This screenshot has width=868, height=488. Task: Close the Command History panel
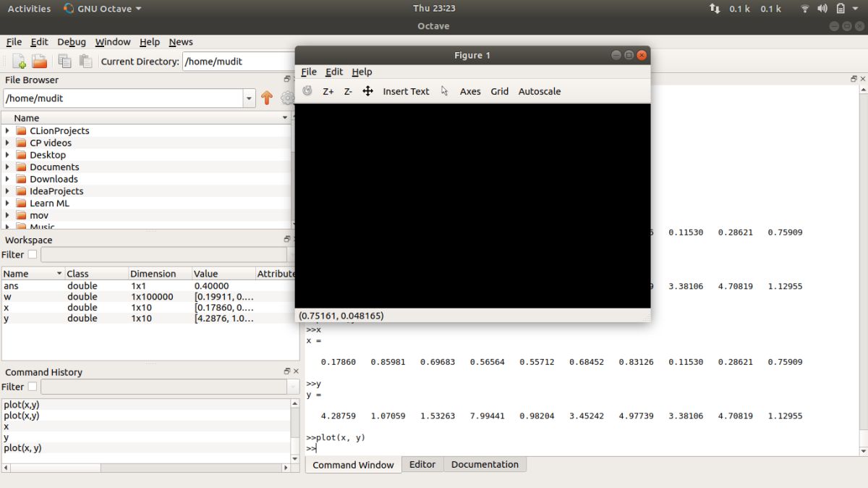(x=296, y=371)
